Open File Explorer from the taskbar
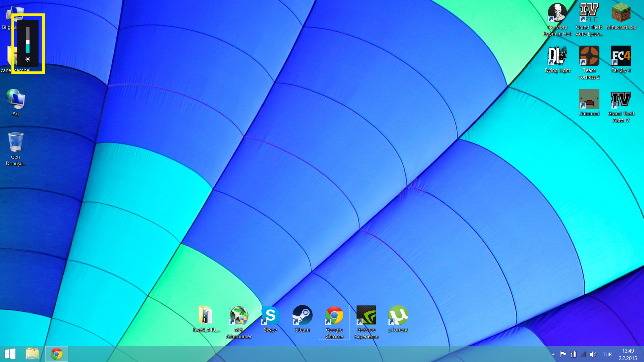 tap(33, 354)
